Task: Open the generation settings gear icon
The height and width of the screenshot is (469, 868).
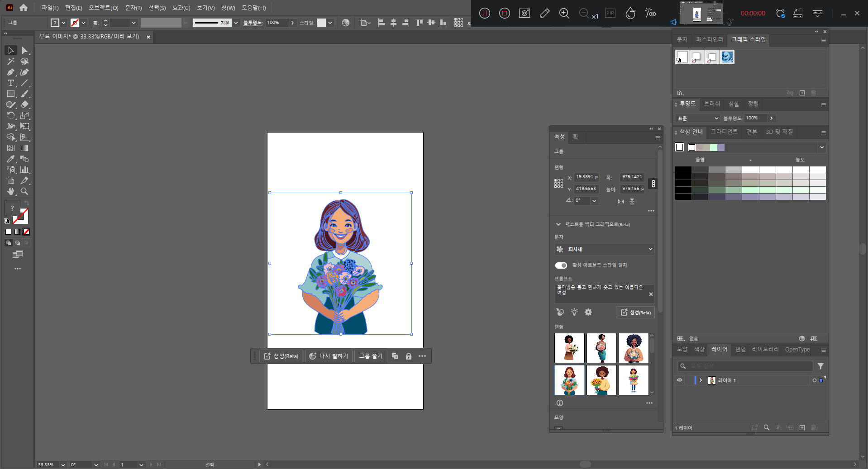Action: pyautogui.click(x=588, y=312)
